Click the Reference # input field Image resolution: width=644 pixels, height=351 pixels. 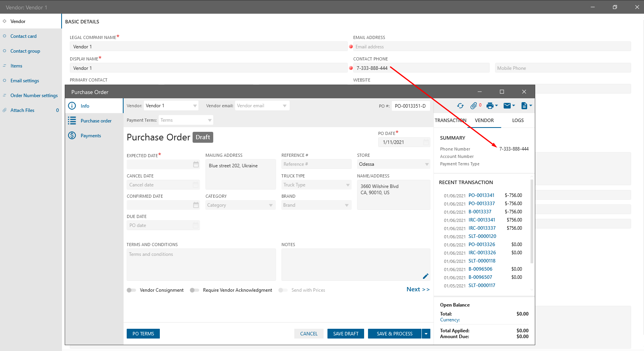(x=316, y=164)
